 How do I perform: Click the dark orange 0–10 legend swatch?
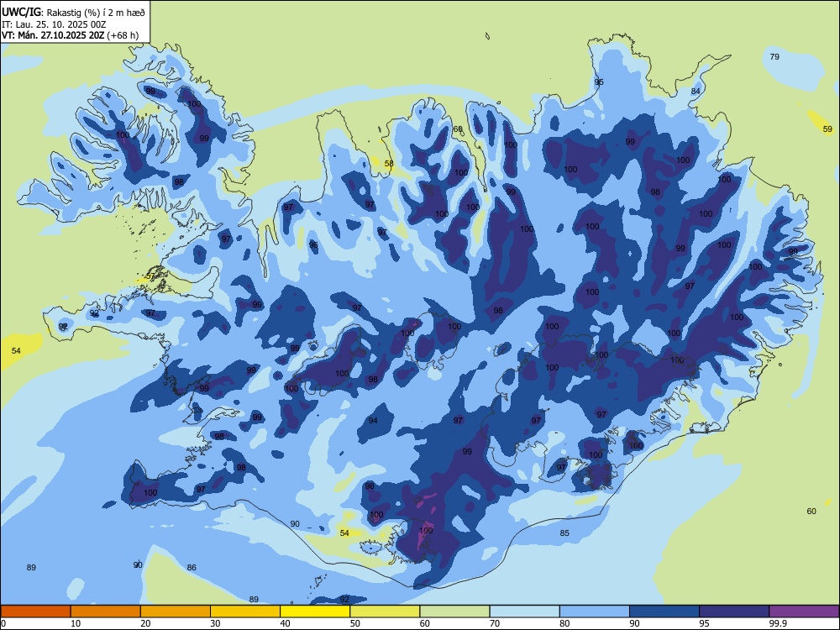click(x=35, y=612)
